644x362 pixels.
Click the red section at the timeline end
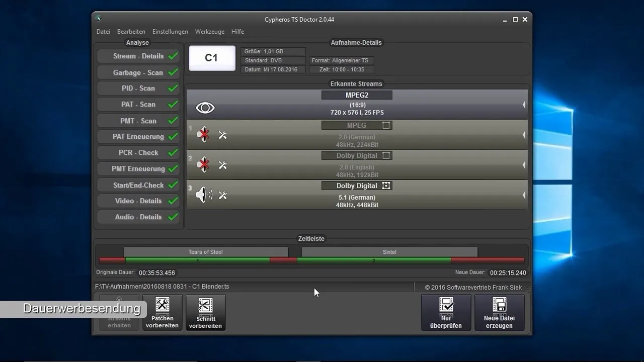coord(488,260)
